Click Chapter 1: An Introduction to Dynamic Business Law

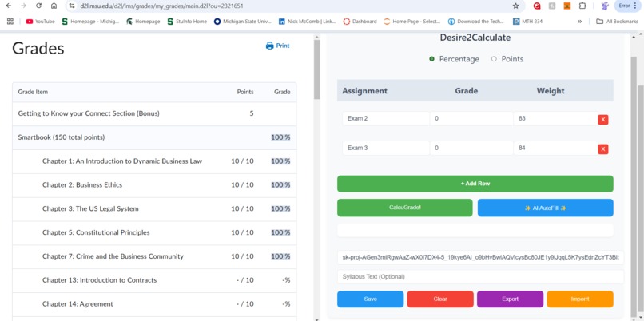122,161
